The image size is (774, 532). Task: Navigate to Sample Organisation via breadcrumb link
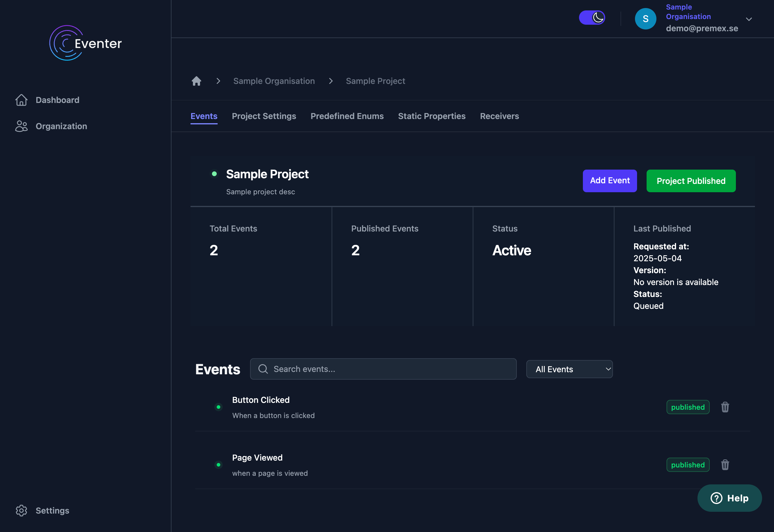(x=274, y=81)
